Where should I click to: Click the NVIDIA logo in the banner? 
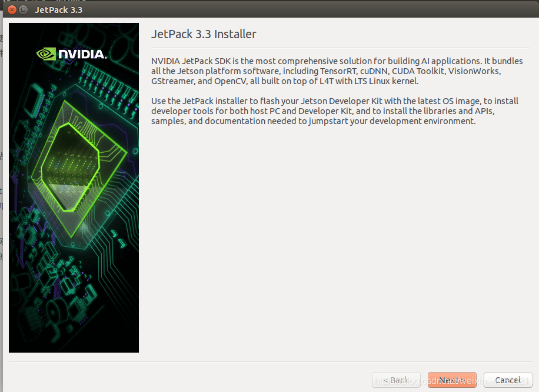point(72,54)
